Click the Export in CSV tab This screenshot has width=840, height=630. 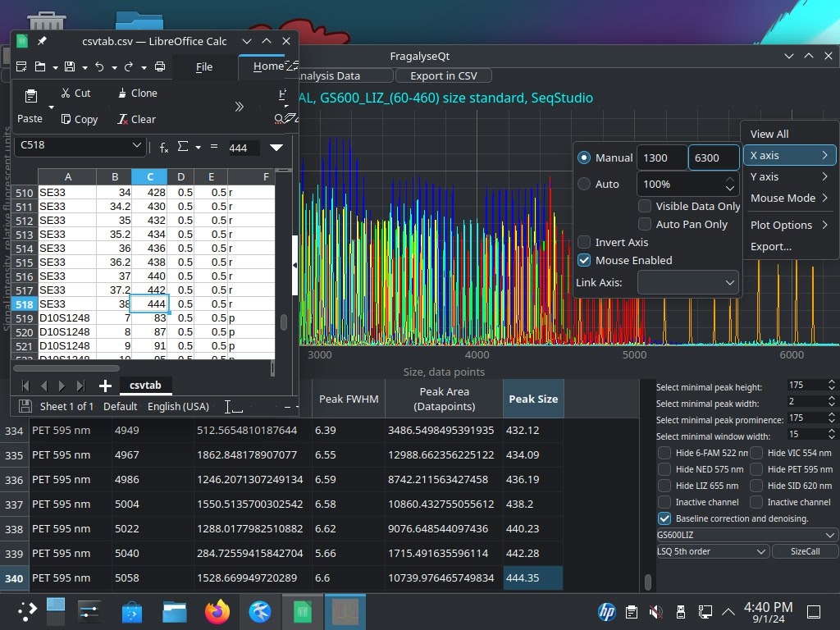point(444,76)
